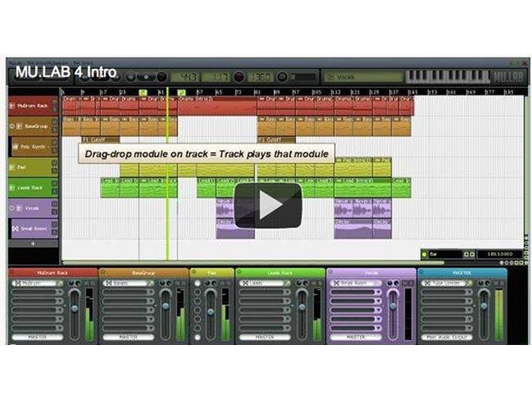
Task: Click the green loop end marker on ruler
Action: (181, 92)
